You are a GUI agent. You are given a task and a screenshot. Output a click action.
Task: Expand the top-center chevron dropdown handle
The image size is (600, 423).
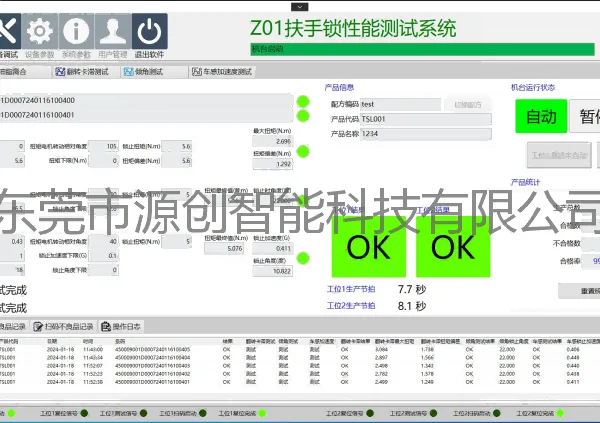(x=300, y=7)
